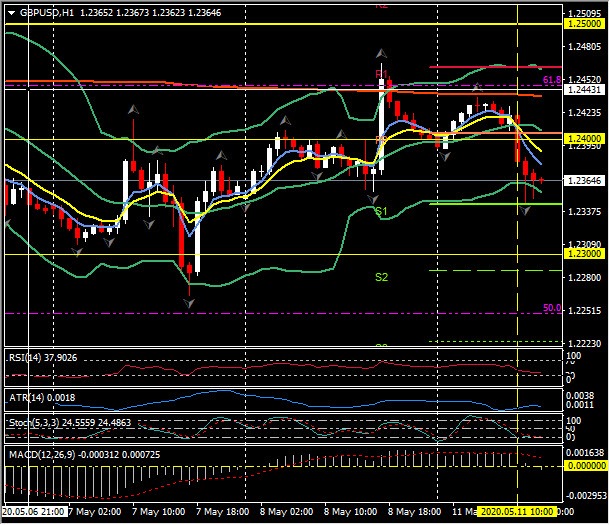Select the R1 pivot level label
The height and width of the screenshot is (525, 610).
coord(380,75)
